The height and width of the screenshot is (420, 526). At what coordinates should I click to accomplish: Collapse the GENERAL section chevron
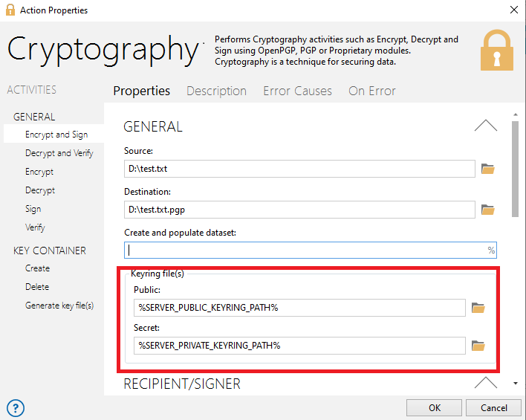485,126
